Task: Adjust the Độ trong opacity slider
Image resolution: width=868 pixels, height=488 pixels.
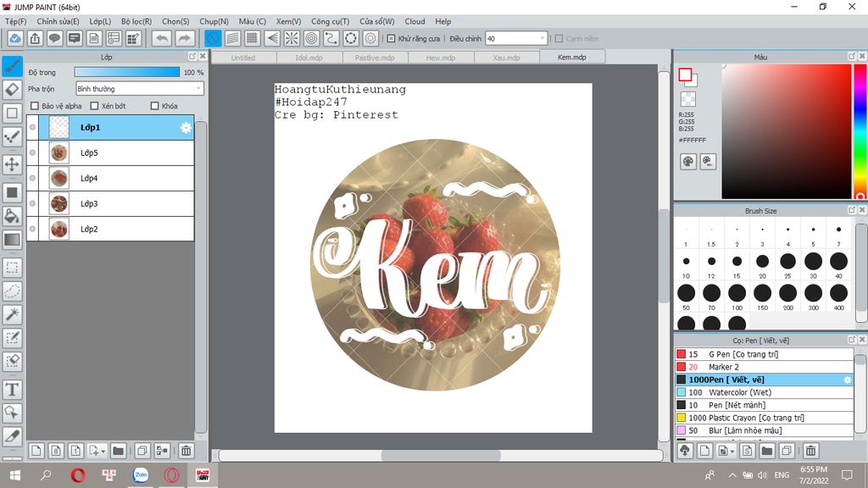Action: tap(127, 72)
